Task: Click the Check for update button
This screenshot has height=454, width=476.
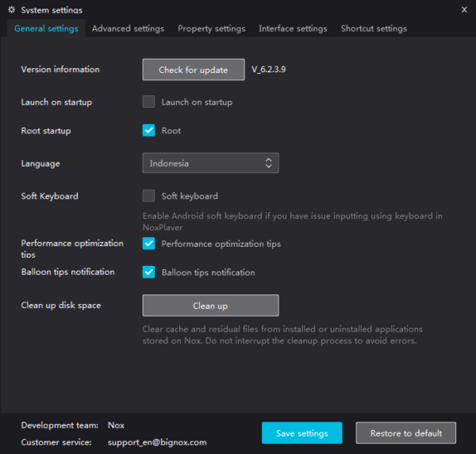Action: point(193,70)
